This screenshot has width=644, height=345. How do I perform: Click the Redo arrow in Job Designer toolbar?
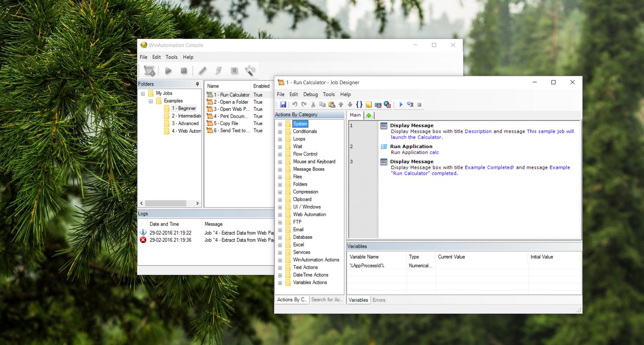click(304, 105)
